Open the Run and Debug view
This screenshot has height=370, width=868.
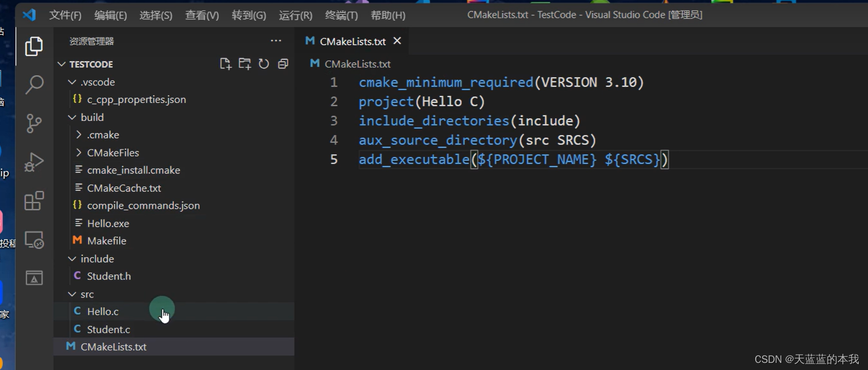pyautogui.click(x=34, y=162)
